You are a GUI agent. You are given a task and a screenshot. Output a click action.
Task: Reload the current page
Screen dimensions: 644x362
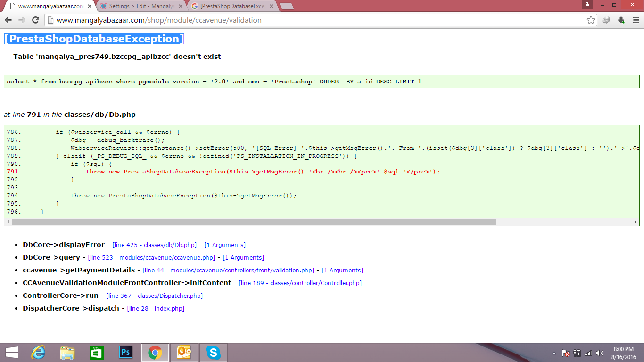(x=35, y=20)
